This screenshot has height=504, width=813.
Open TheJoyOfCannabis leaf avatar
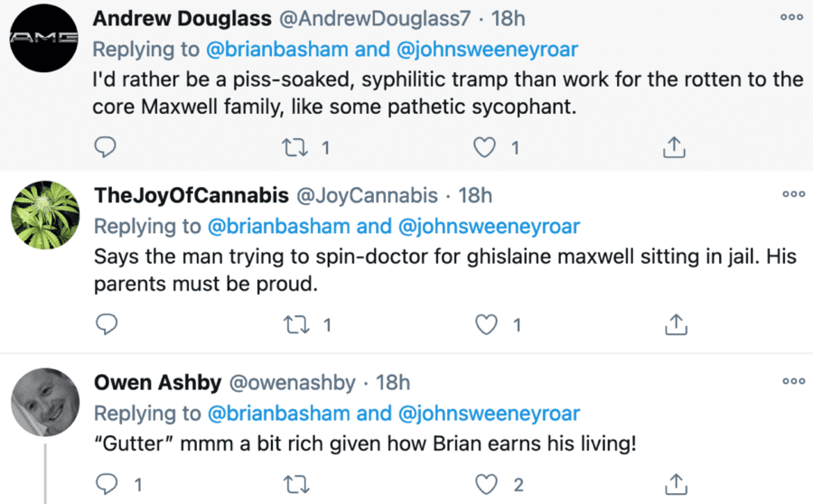point(44,215)
